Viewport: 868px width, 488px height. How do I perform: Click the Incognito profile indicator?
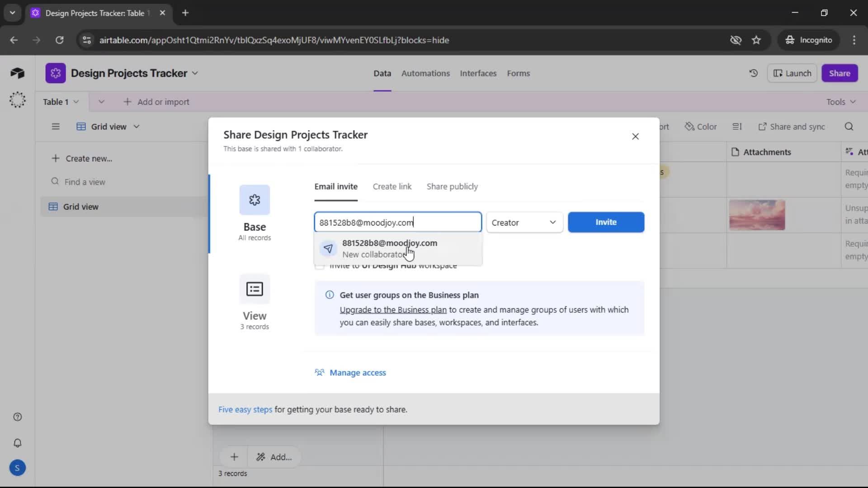click(x=809, y=40)
